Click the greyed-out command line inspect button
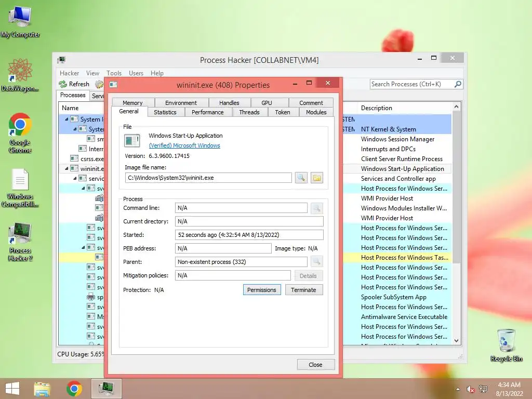The height and width of the screenshot is (399, 532). 316,208
